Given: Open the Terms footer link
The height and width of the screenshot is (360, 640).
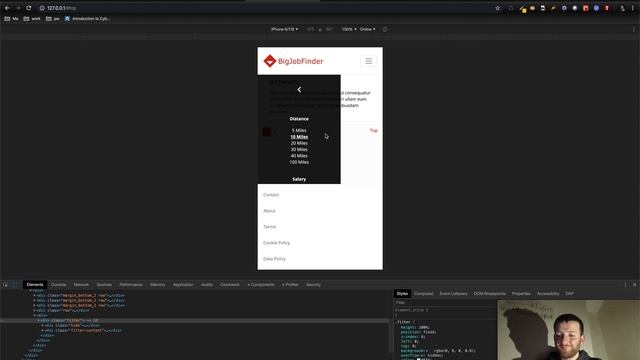Looking at the screenshot, I should click(270, 227).
